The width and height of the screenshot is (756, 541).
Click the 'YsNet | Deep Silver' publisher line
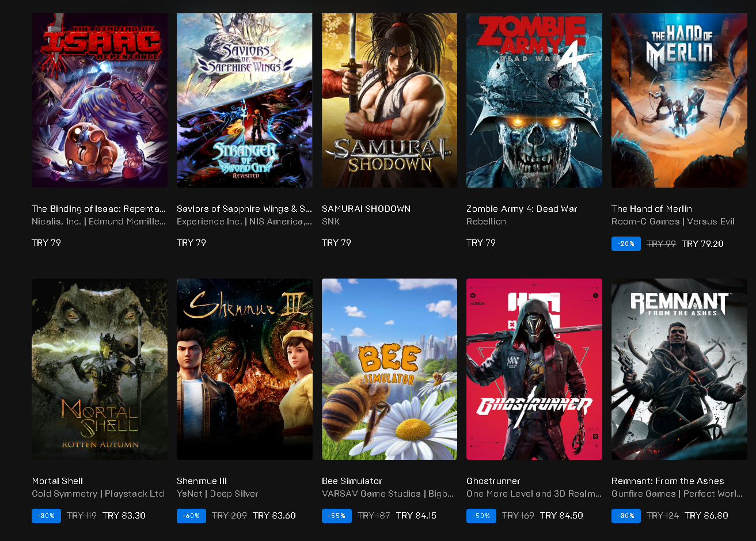218,494
